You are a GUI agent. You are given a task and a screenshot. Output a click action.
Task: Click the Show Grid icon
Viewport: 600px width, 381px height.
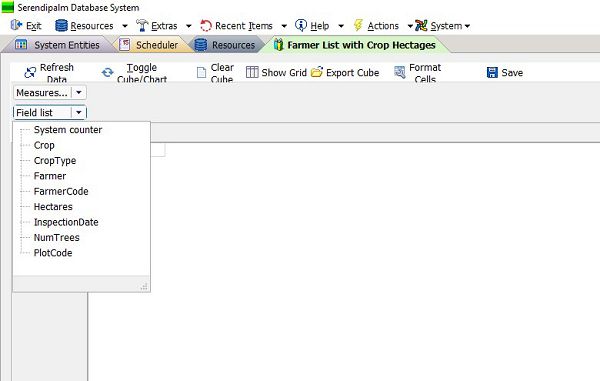click(252, 72)
